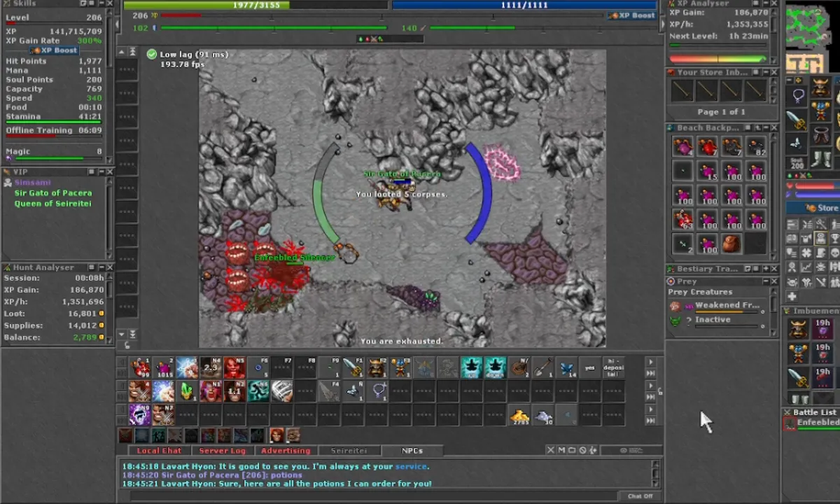Minimize the VIP panel
Image resolution: width=840 pixels, height=504 pixels.
tap(100, 171)
